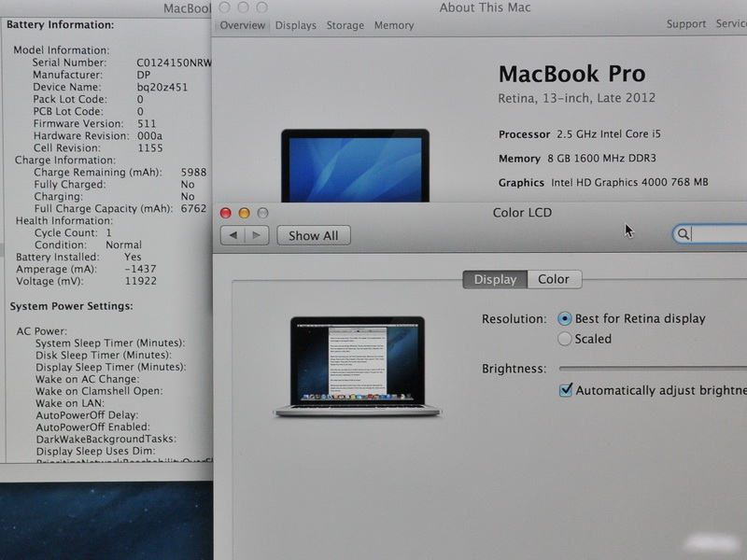
Task: Click the Show All button
Action: coord(314,235)
